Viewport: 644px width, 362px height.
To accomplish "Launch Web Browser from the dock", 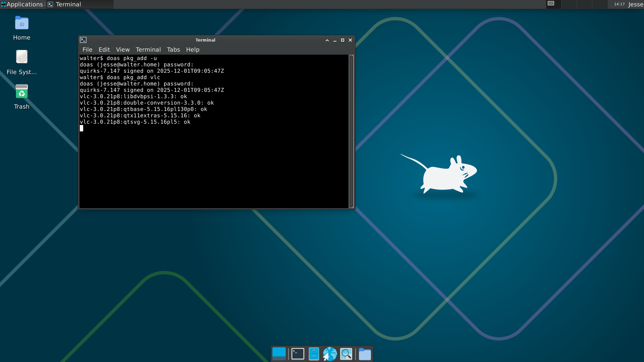I will [330, 354].
